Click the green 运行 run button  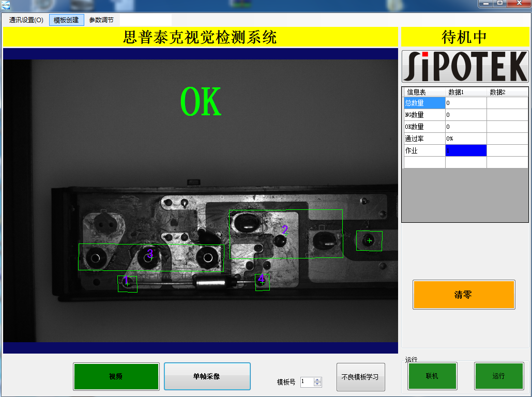(x=499, y=376)
